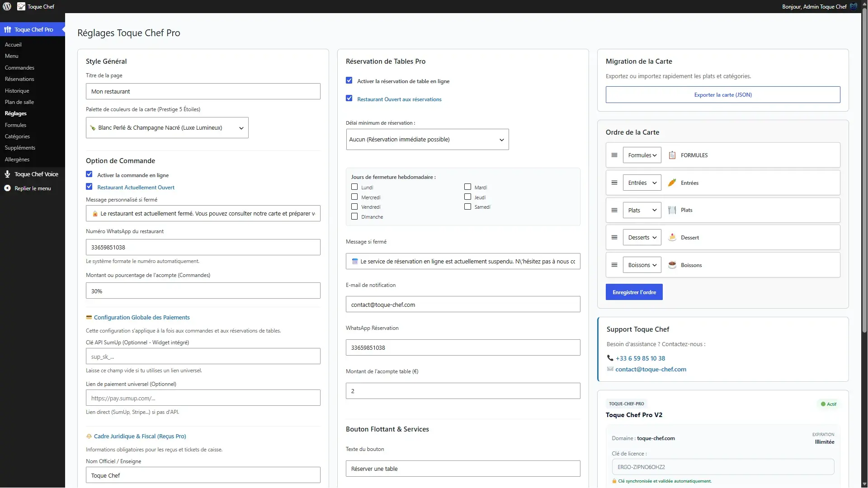Click the Replier le menu collapse arrow icon

click(x=8, y=188)
